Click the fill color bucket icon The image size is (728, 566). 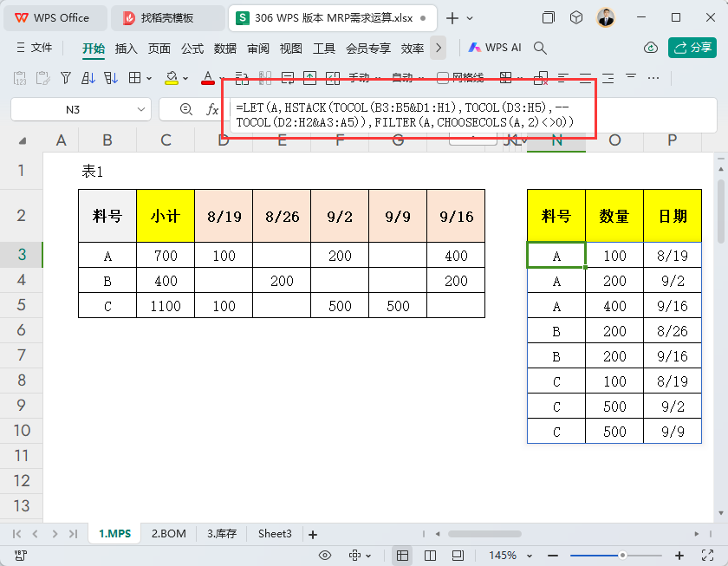172,78
